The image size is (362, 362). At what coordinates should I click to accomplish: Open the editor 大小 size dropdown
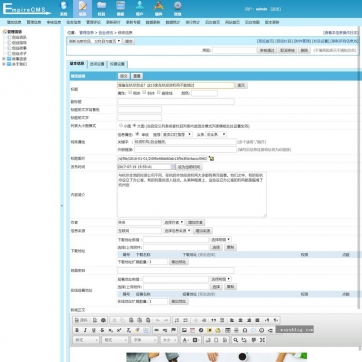coord(169,340)
